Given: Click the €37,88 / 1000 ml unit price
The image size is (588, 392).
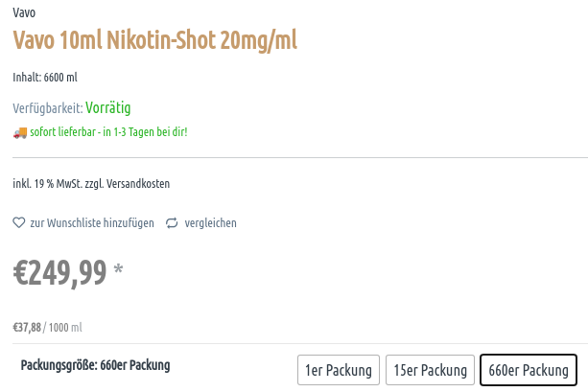Looking at the screenshot, I should click(x=47, y=327).
